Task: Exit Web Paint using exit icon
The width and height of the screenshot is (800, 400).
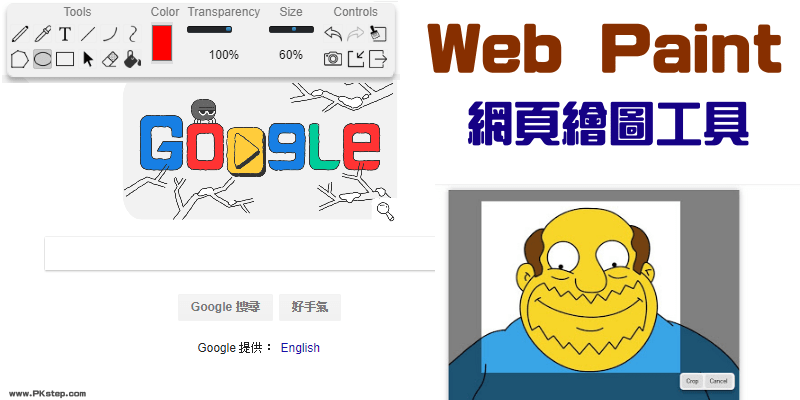Action: [378, 59]
